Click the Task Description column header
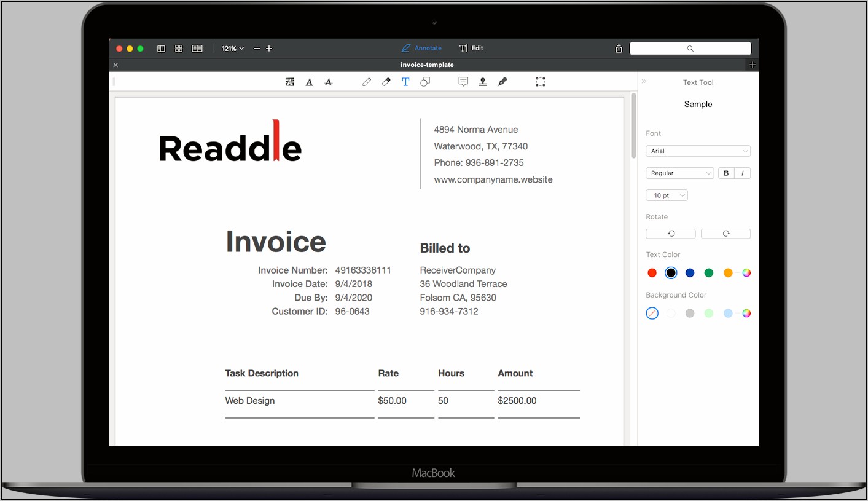 pyautogui.click(x=262, y=373)
